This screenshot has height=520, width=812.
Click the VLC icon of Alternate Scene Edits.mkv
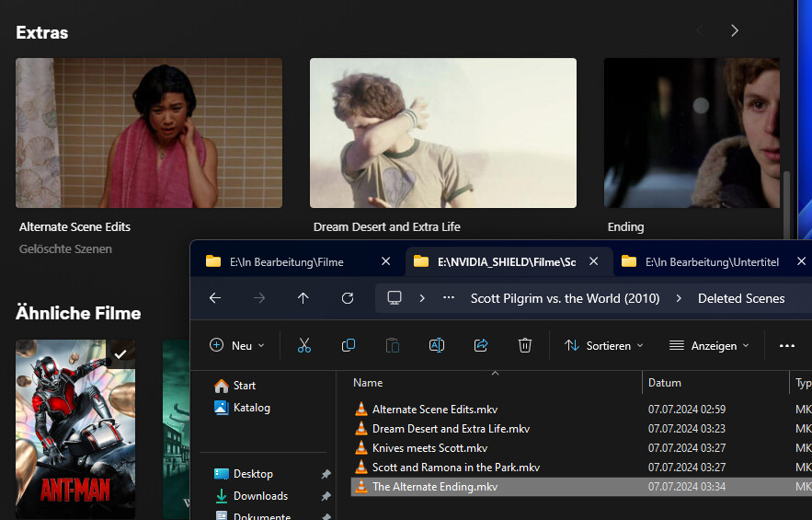click(x=361, y=409)
